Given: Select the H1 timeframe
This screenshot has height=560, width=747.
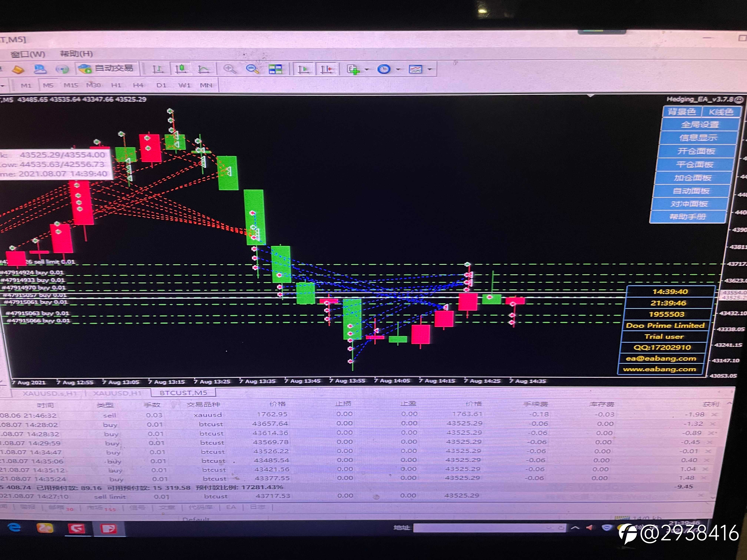Looking at the screenshot, I should pyautogui.click(x=116, y=85).
